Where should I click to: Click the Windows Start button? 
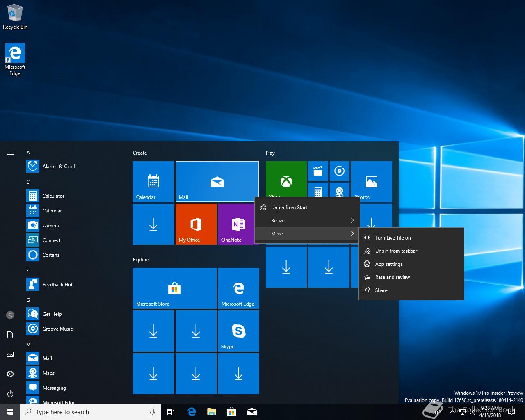click(10, 412)
